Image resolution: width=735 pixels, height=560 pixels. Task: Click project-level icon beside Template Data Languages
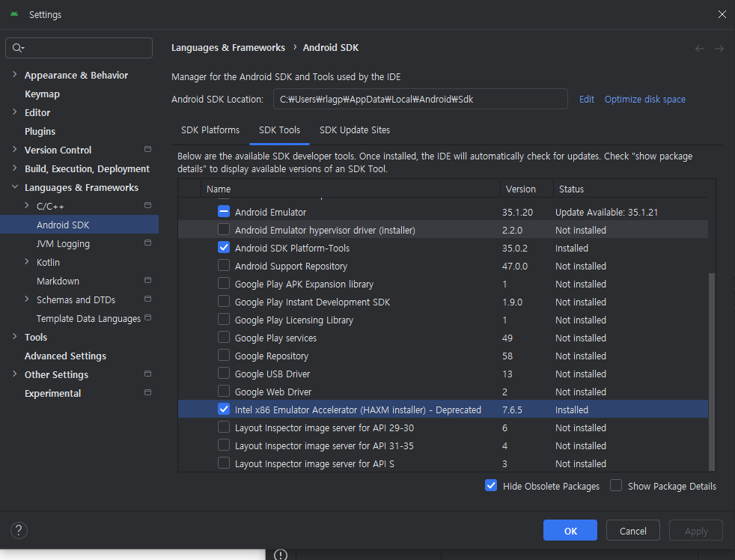147,318
